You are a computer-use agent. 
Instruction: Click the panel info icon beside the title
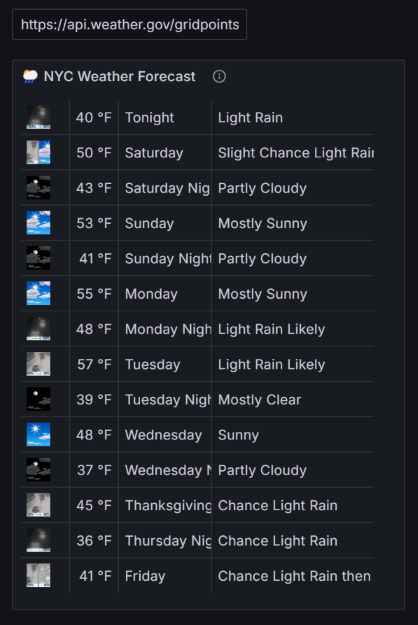click(219, 76)
